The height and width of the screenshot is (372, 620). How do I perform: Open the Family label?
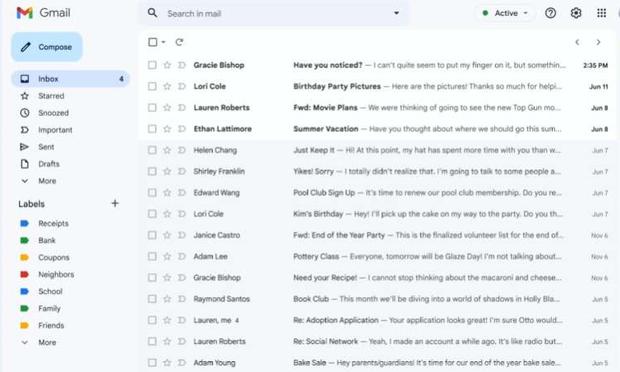coord(49,308)
